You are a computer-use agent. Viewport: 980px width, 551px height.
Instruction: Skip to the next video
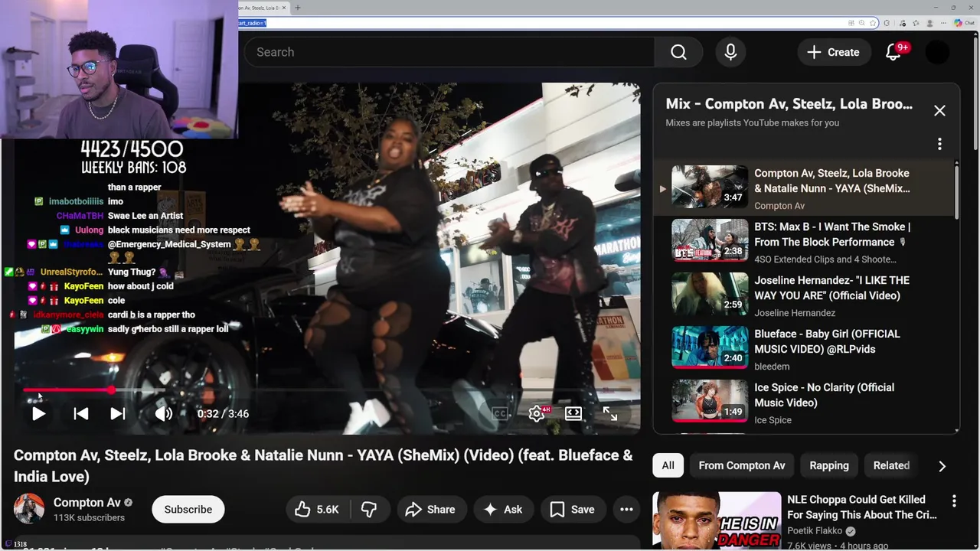[x=117, y=413]
